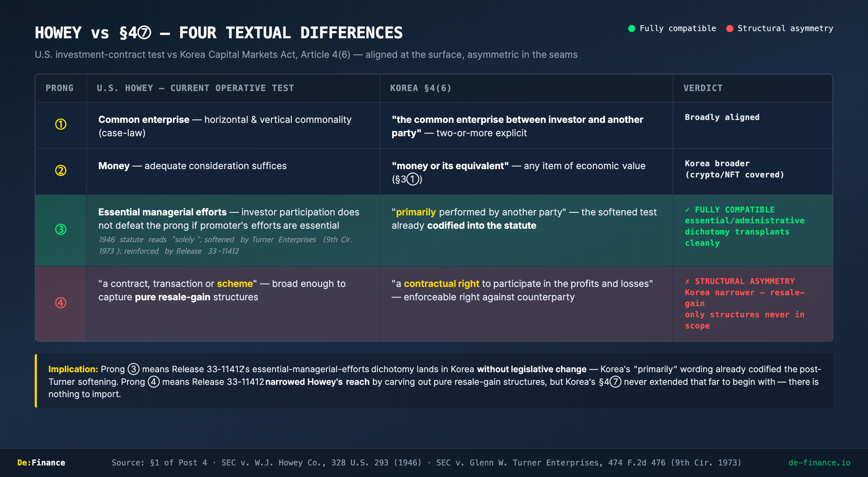Click the green Fully compatible legend dot

click(x=632, y=29)
